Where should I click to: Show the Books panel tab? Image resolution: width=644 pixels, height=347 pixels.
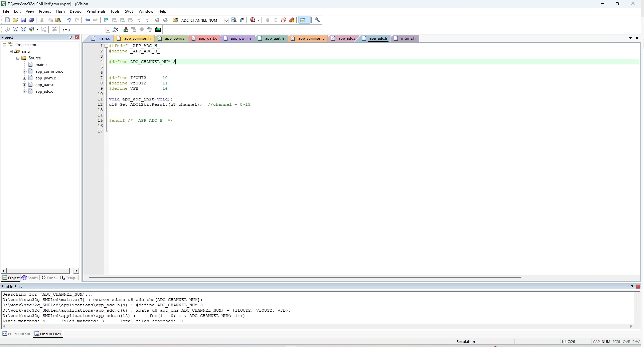(x=30, y=278)
